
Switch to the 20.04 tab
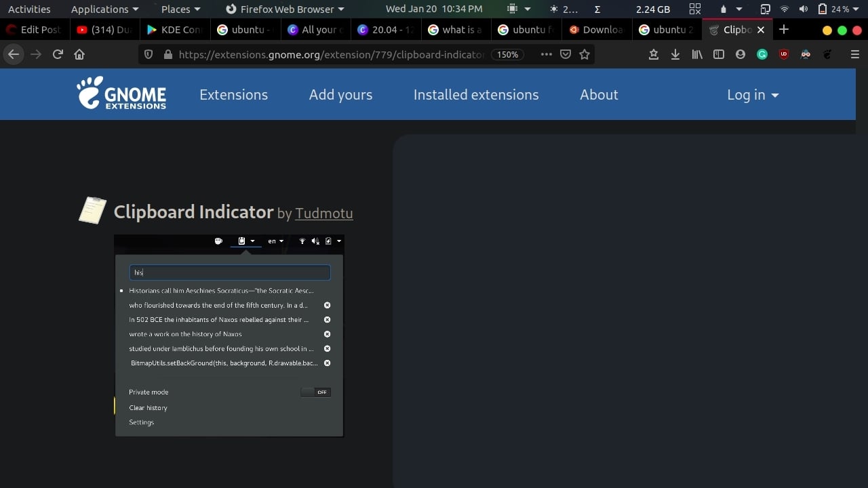tap(387, 30)
